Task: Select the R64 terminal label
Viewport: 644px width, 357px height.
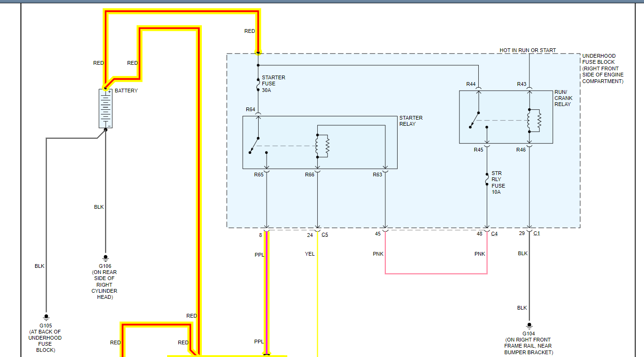Action: tap(251, 109)
